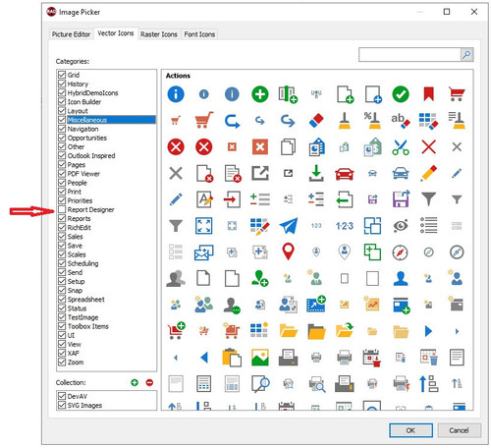This screenshot has width=491, height=448.
Task: Focus the icon search input field
Action: point(409,55)
